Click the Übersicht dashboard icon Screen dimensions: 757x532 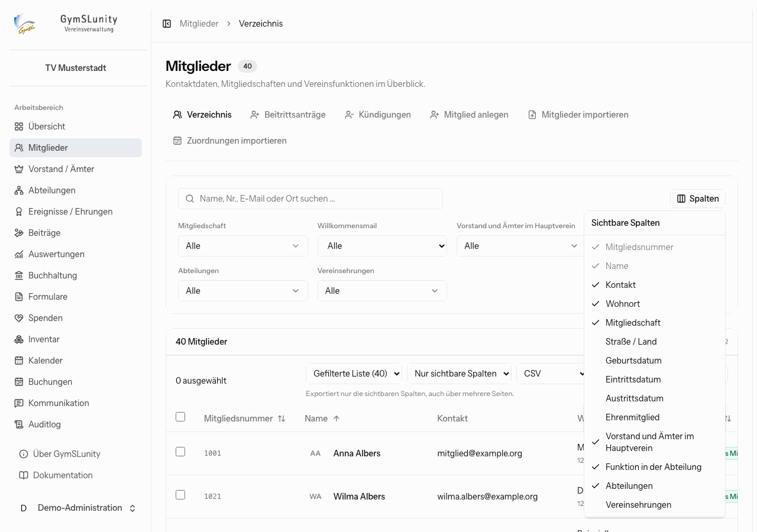pos(19,126)
